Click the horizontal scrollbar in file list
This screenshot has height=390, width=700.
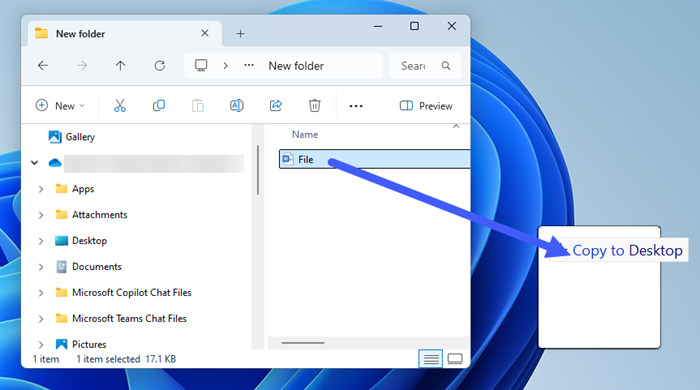[303, 343]
